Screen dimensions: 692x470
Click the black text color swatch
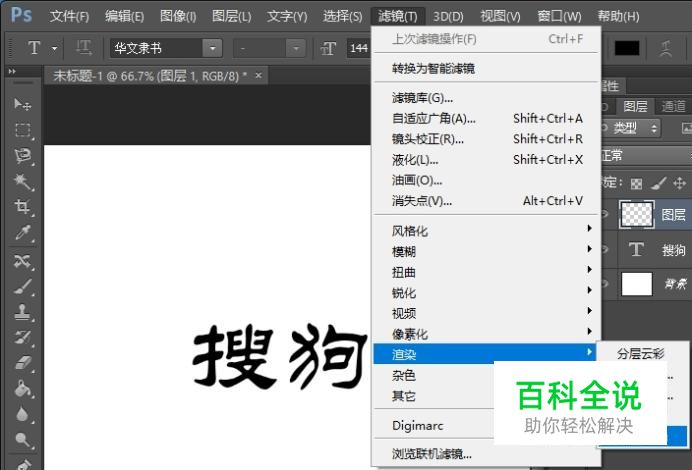(627, 48)
